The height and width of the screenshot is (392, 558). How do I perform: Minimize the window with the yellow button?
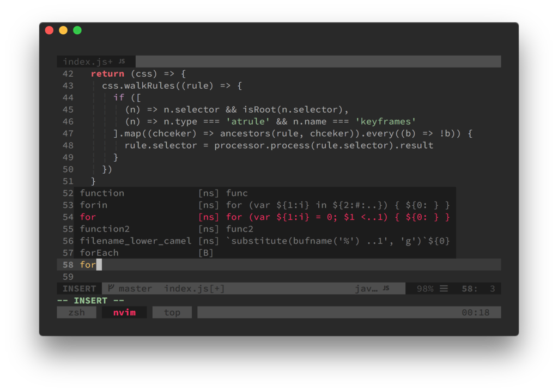pyautogui.click(x=63, y=30)
